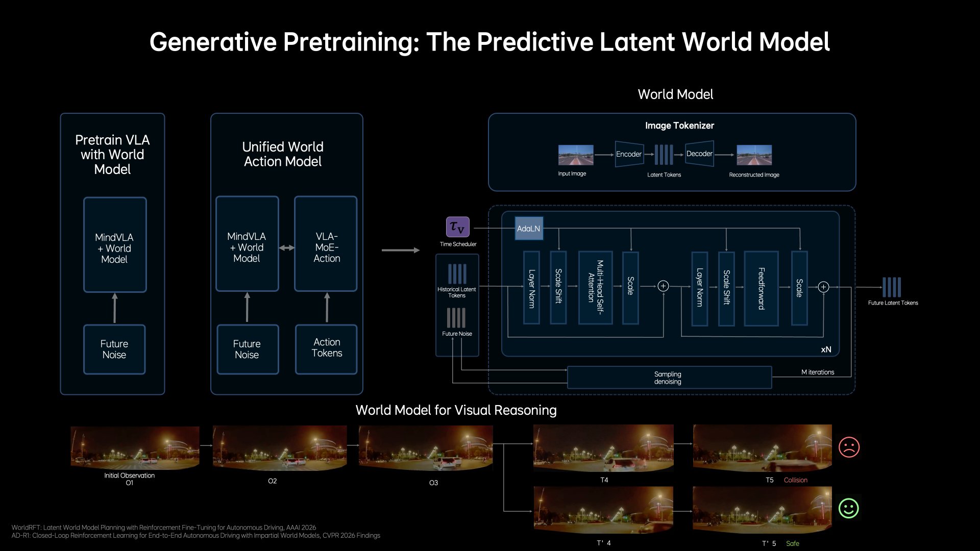980x551 pixels.
Task: Click the WorldRFT citation text
Action: (x=164, y=528)
